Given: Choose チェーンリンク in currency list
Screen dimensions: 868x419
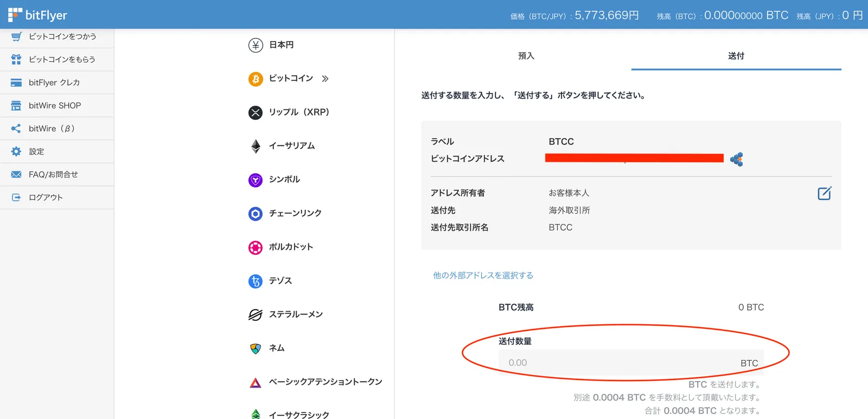Looking at the screenshot, I should [295, 213].
